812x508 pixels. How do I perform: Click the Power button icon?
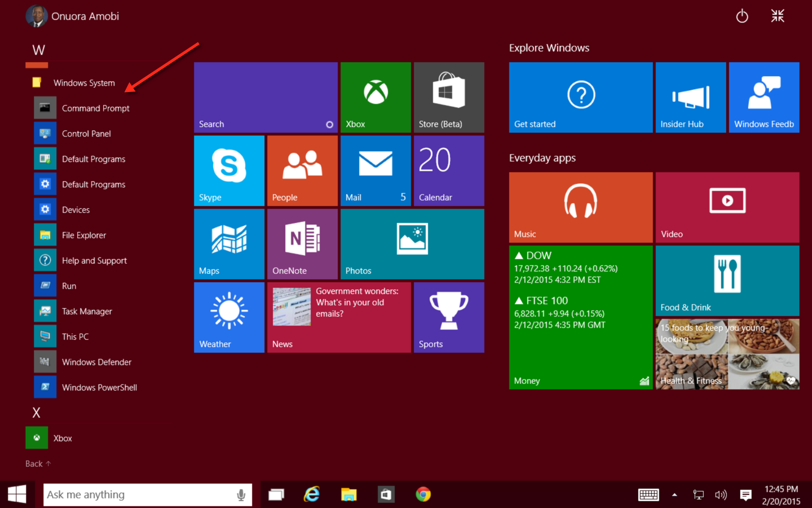(x=742, y=16)
